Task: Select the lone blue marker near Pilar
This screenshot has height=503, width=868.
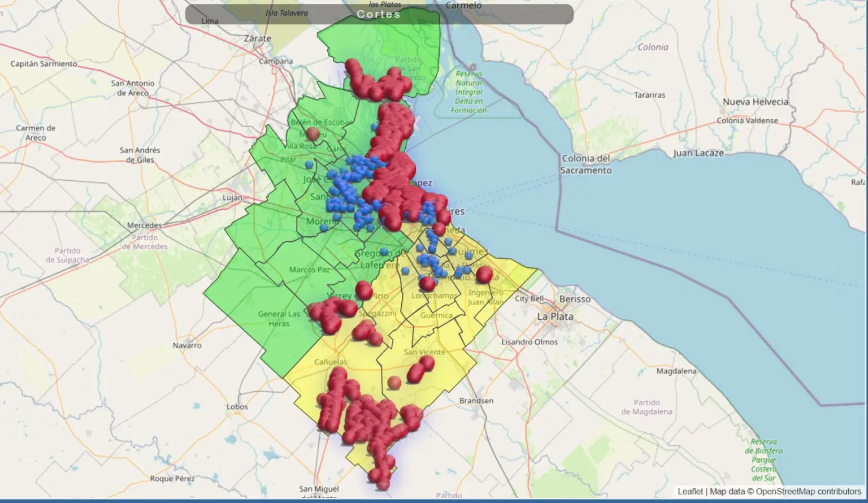Action: point(309,164)
